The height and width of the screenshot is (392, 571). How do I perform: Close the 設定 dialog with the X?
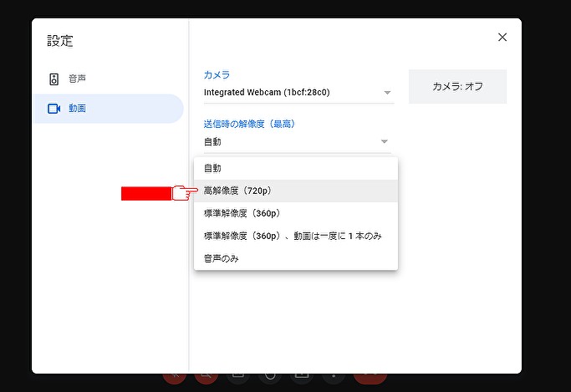pos(502,37)
